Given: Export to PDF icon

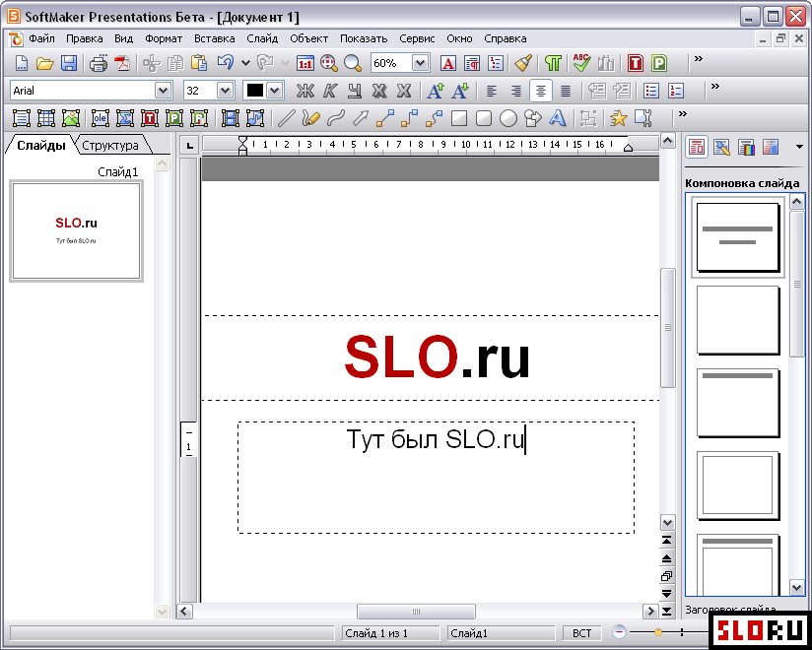Looking at the screenshot, I should pyautogui.click(x=123, y=63).
